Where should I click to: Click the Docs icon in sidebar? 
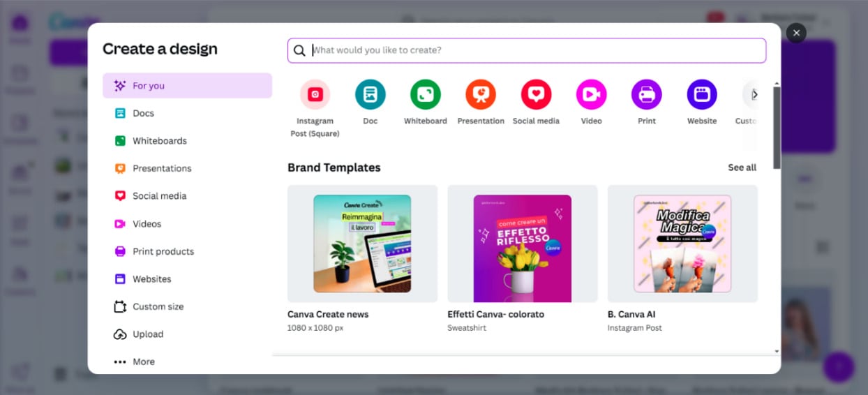tap(120, 113)
